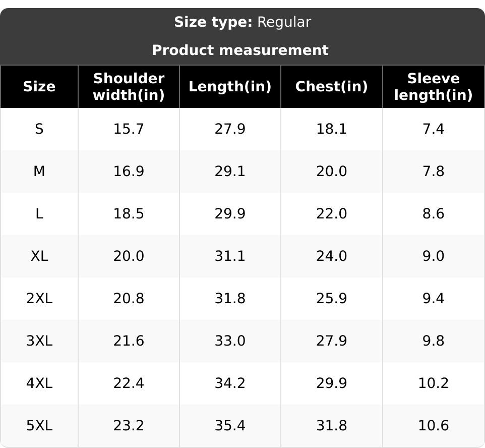The width and height of the screenshot is (485, 448).
Task: Click the 5XL size row label
Action: coord(39,426)
